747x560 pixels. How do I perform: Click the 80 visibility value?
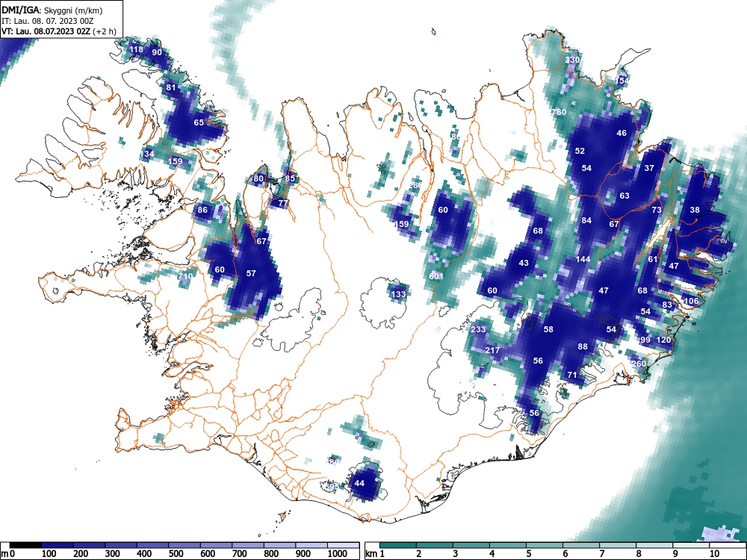tap(258, 179)
